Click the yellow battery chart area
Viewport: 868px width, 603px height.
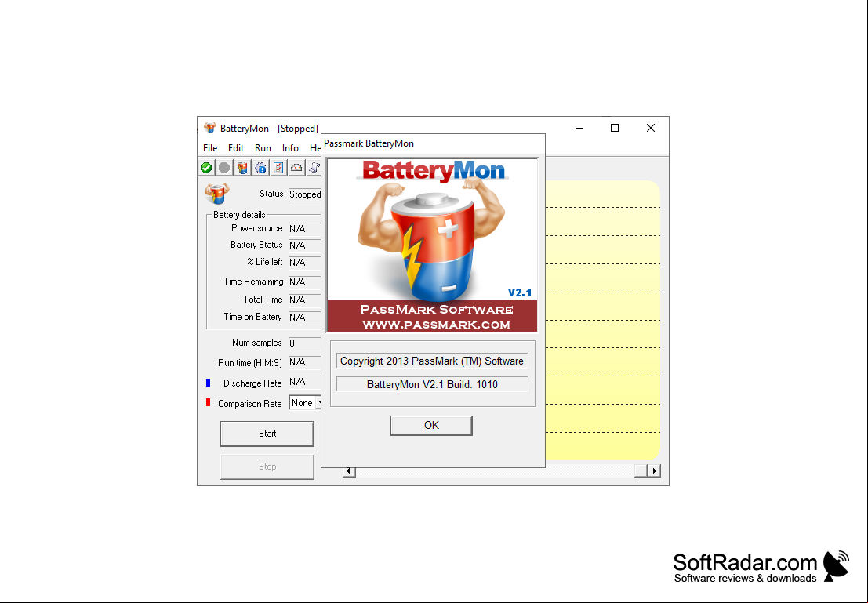point(602,320)
